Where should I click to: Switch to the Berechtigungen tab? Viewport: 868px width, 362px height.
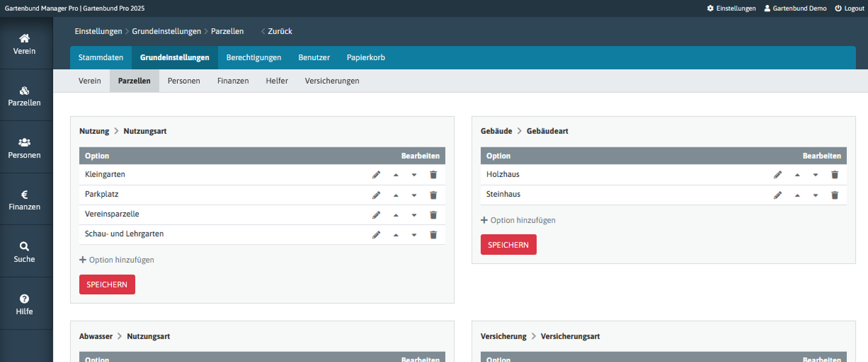(x=254, y=57)
